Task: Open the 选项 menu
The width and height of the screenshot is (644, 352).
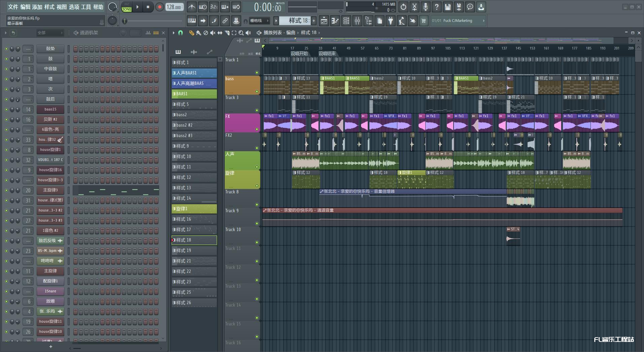Action: pyautogui.click(x=74, y=7)
